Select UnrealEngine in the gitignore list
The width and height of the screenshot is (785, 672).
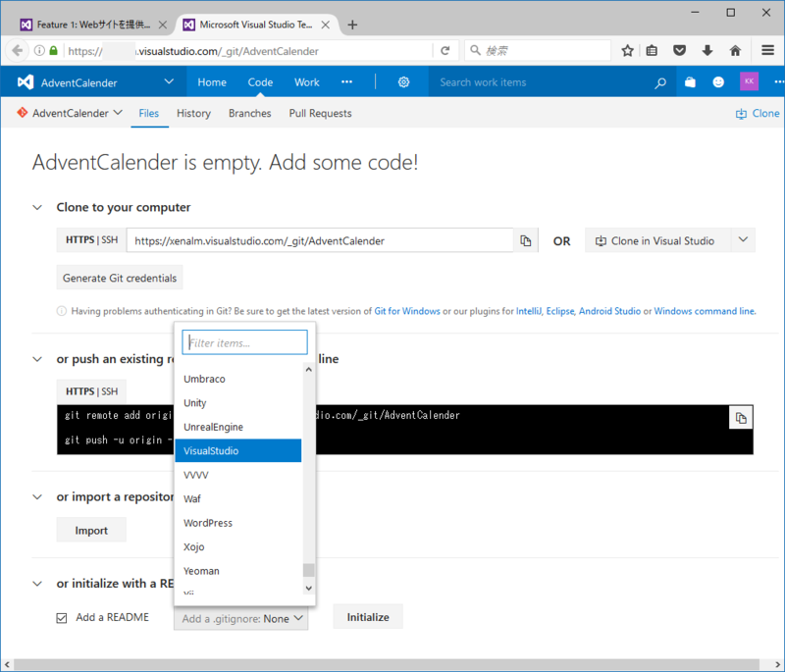[x=238, y=427]
